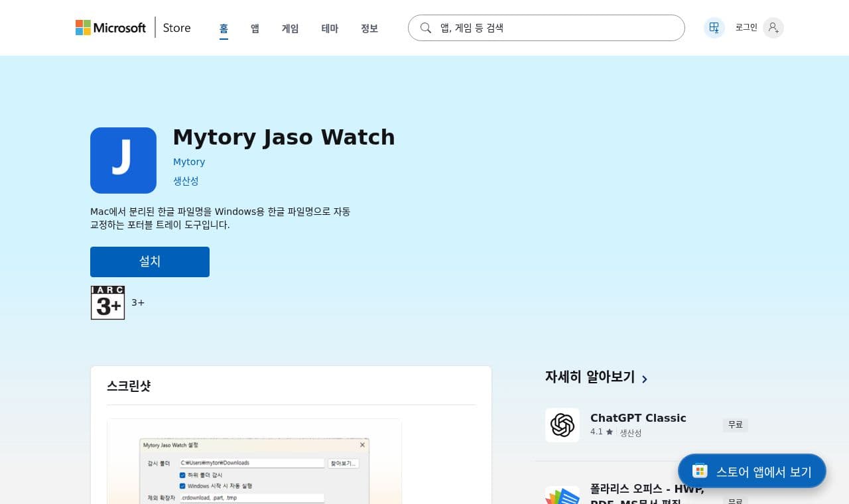Click the Microsoft logo
Image resolution: width=849 pixels, height=504 pixels.
110,28
